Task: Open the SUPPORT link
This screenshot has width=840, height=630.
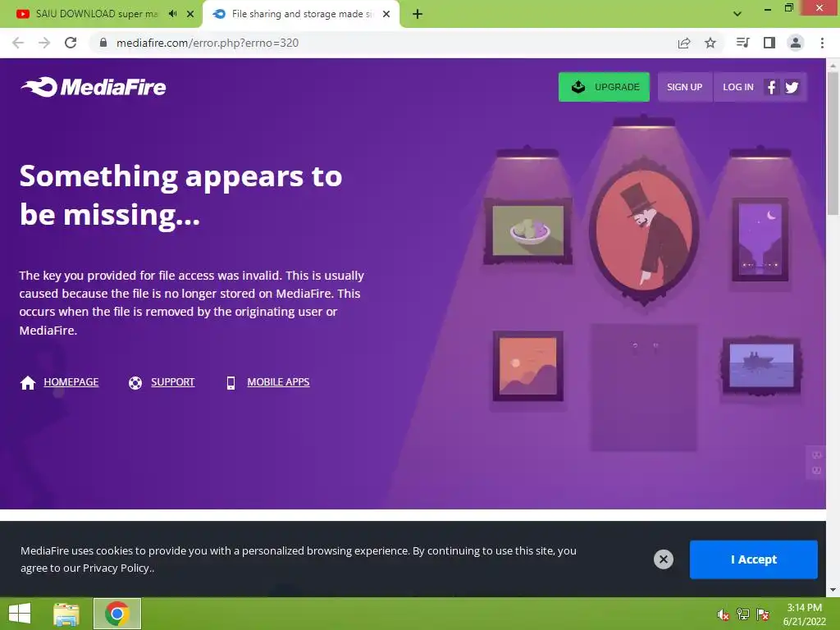Action: [x=172, y=382]
